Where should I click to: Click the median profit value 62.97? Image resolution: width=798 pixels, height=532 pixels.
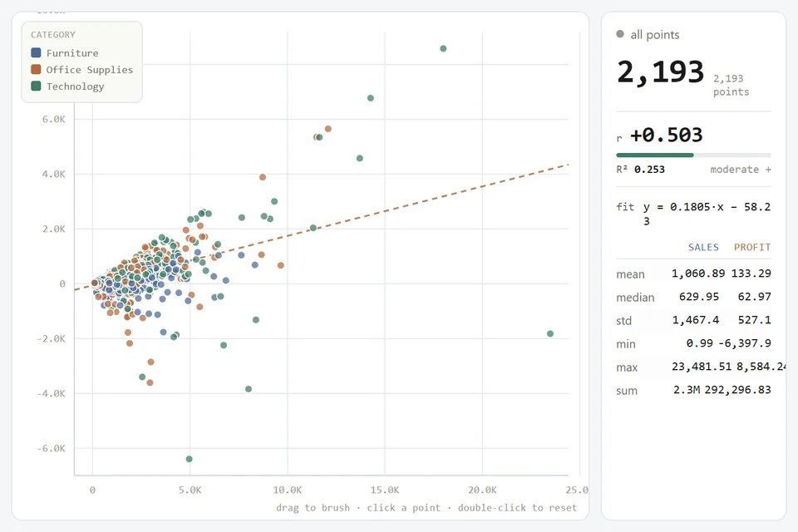point(755,297)
